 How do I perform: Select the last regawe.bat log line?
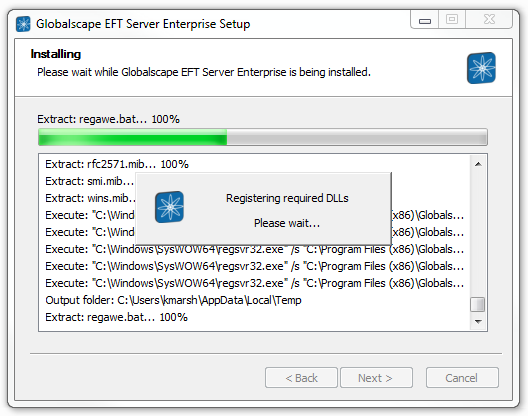117,317
